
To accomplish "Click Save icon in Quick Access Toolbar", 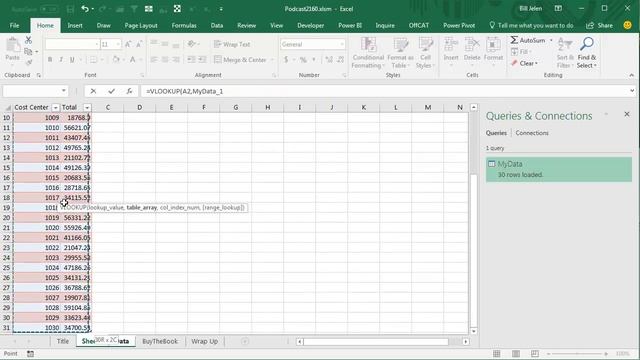I will pos(70,9).
